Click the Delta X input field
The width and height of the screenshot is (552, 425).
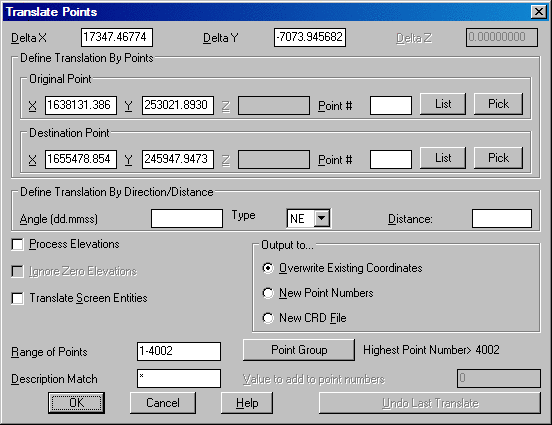point(117,37)
